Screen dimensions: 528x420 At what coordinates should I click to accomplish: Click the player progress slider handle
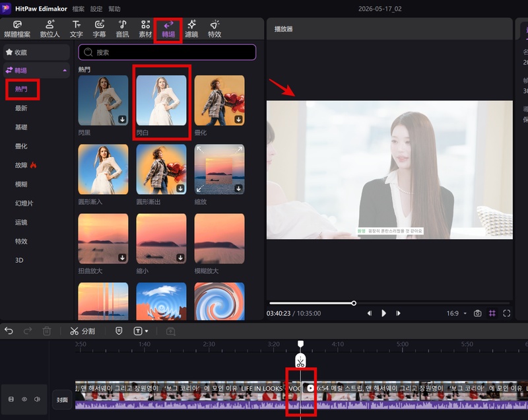[354, 303]
